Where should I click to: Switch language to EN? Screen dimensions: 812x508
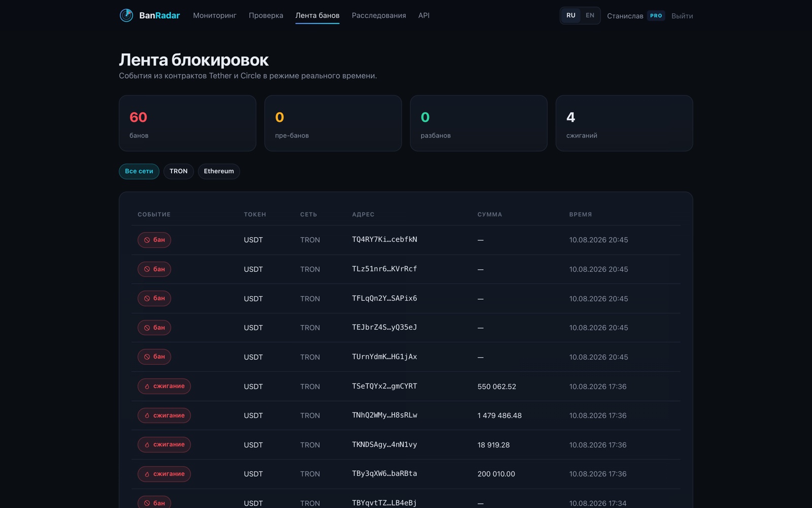[590, 16]
